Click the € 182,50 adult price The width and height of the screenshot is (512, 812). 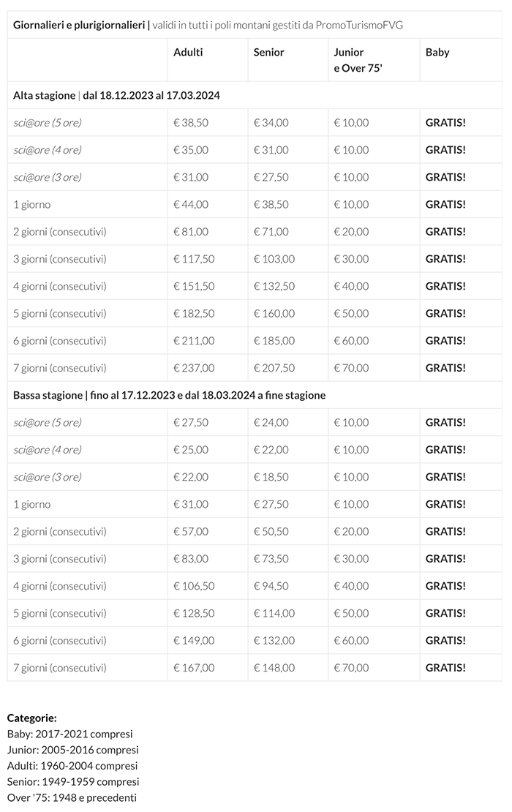coord(194,313)
